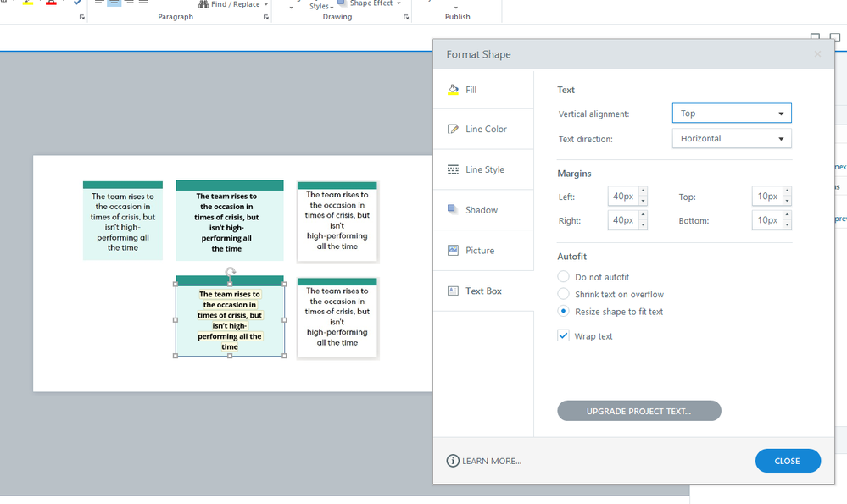Open Paragraph dialog launcher
Image resolution: width=847 pixels, height=504 pixels.
click(82, 17)
